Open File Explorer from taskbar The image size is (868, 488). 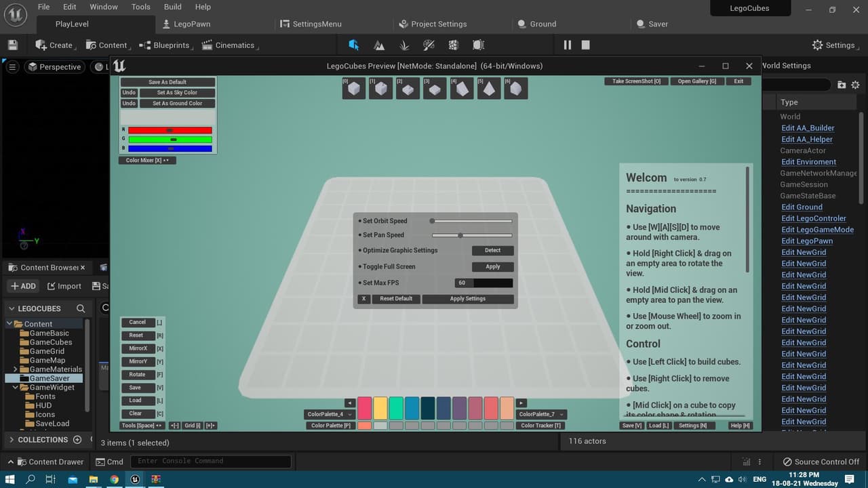tap(94, 479)
